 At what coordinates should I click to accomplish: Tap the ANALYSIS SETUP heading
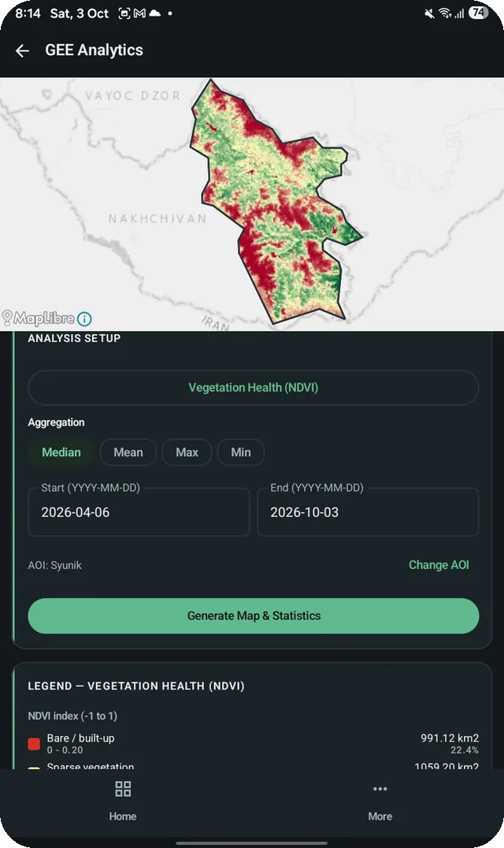tap(74, 339)
